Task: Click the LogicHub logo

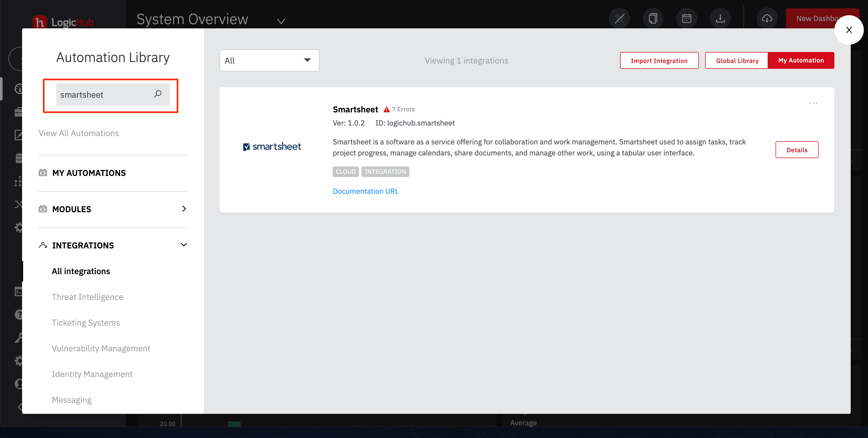Action: (x=63, y=22)
